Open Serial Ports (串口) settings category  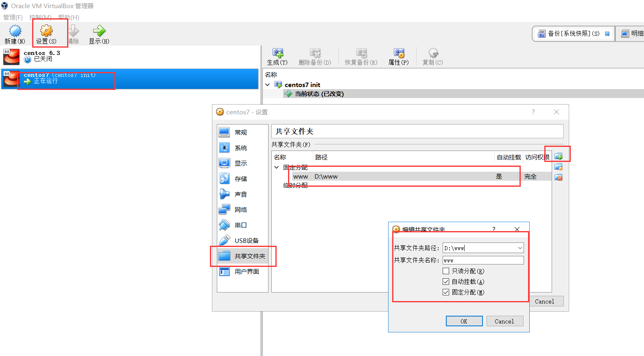[242, 225]
